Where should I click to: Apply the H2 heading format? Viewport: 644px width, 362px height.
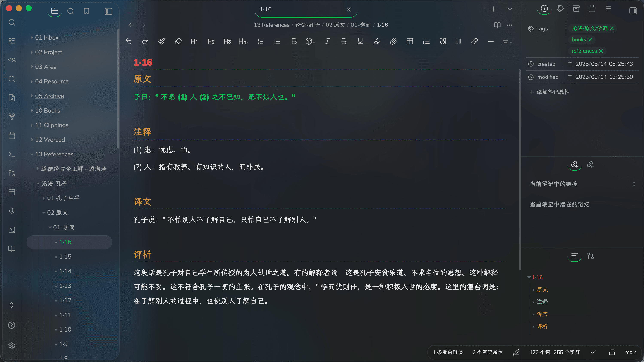click(x=211, y=41)
